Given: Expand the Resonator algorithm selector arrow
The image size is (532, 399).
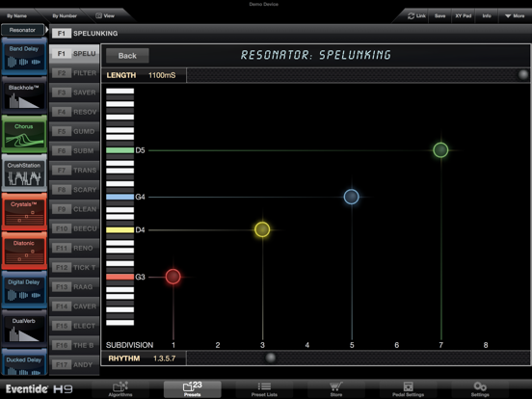Looking at the screenshot, I should click(x=47, y=30).
